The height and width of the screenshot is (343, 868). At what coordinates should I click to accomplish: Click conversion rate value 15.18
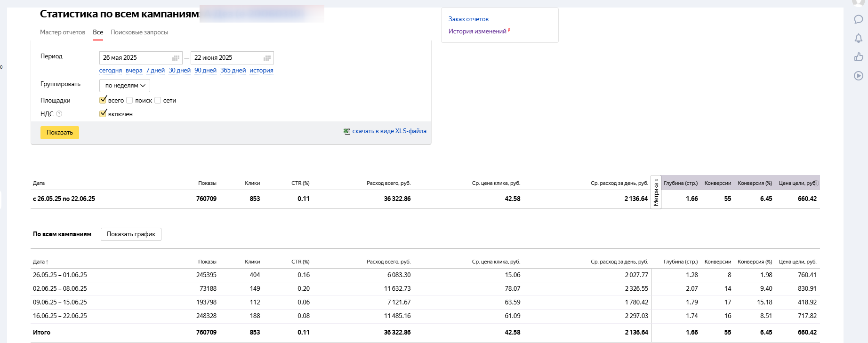764,303
